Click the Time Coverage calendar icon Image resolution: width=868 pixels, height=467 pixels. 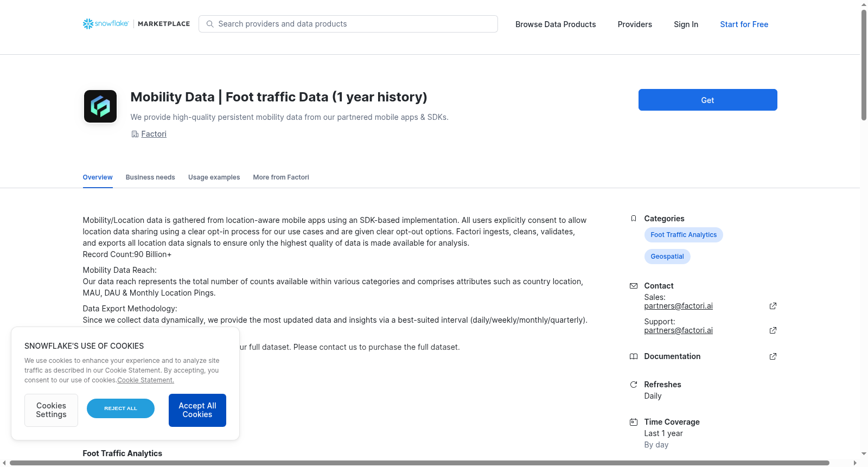[x=634, y=422]
